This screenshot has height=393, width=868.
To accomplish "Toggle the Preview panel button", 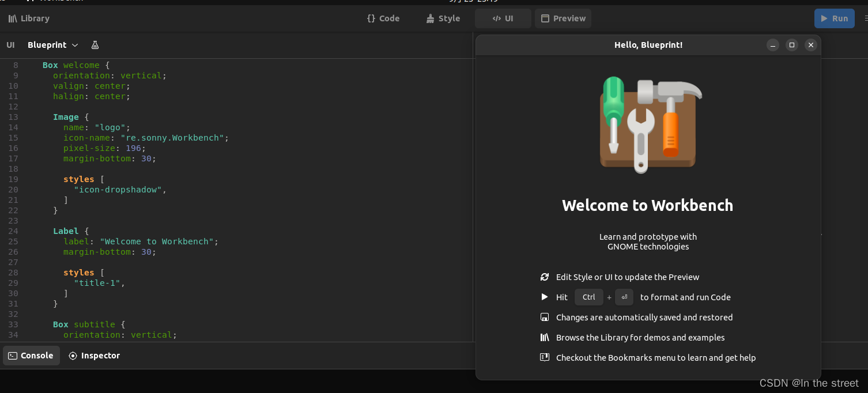I will pyautogui.click(x=563, y=18).
